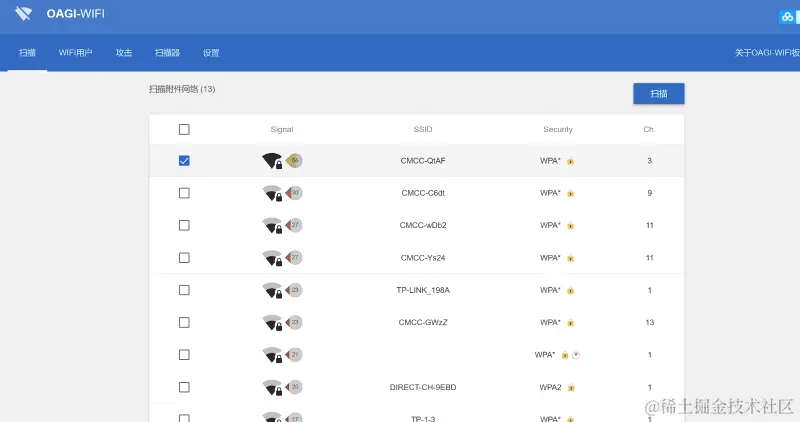Screen dimensions: 800x422
Task: Click the signal icon for CMCC-C6dt
Action: click(272, 193)
